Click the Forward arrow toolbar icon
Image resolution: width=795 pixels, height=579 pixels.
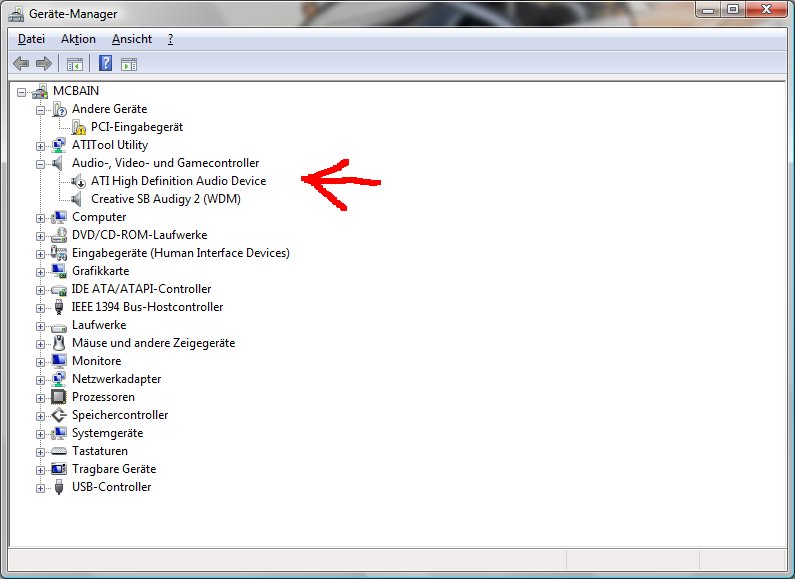[44, 63]
